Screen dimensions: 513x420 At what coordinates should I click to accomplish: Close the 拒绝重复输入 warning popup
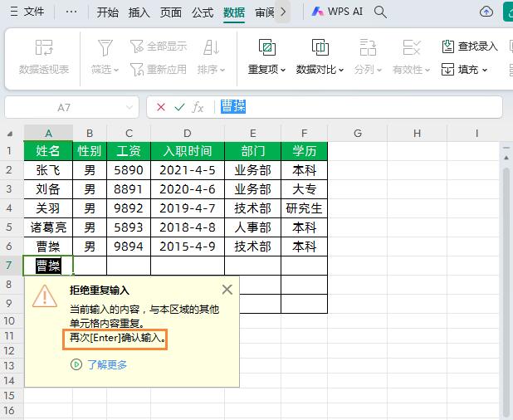pos(227,290)
